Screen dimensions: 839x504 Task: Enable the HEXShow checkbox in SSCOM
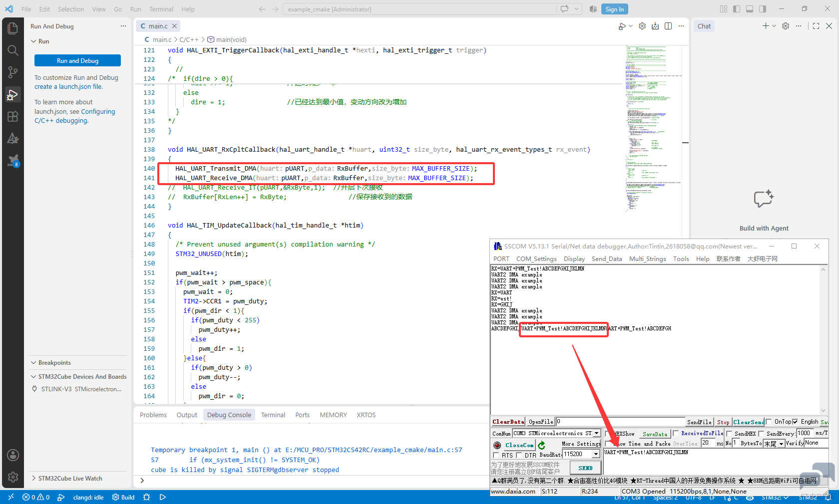[x=608, y=434]
